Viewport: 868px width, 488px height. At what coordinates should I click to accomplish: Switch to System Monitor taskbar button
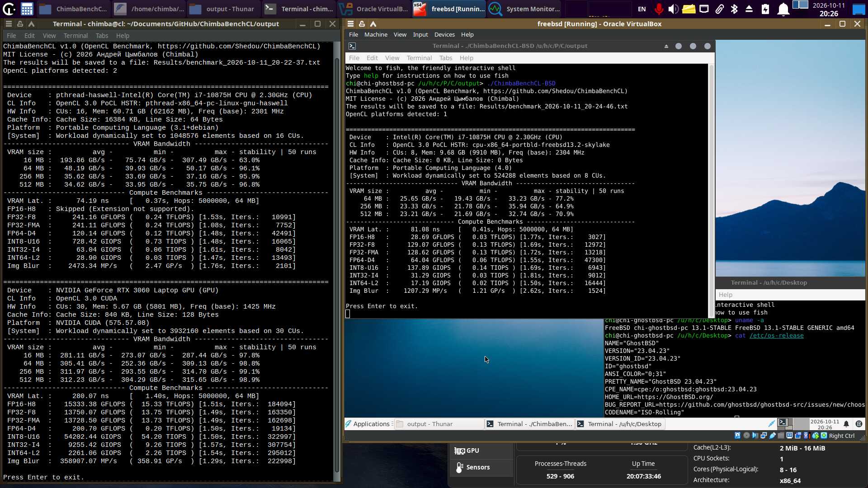525,9
